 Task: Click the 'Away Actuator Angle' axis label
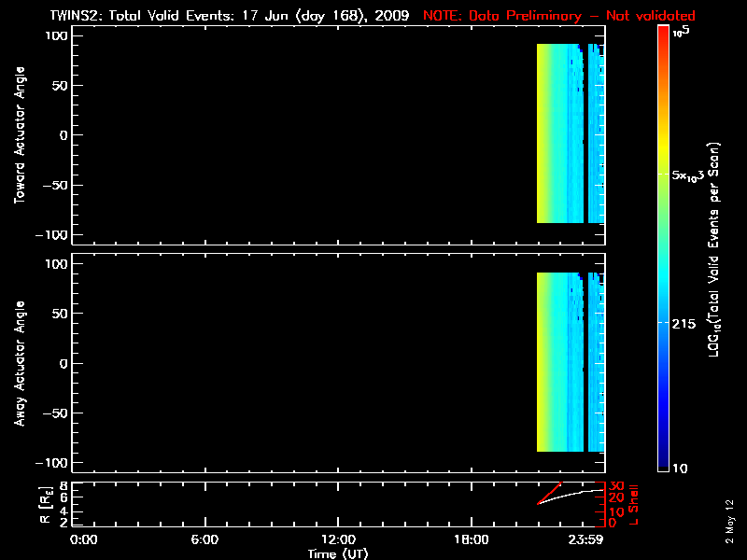click(x=19, y=363)
